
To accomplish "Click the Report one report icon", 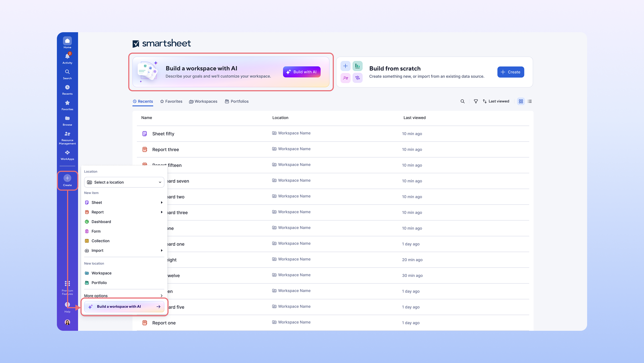I will tap(145, 323).
